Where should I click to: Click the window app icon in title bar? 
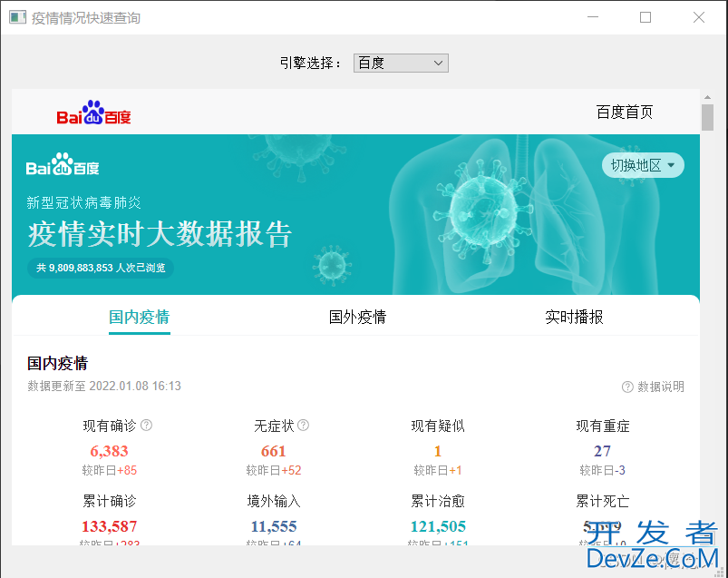click(17, 17)
